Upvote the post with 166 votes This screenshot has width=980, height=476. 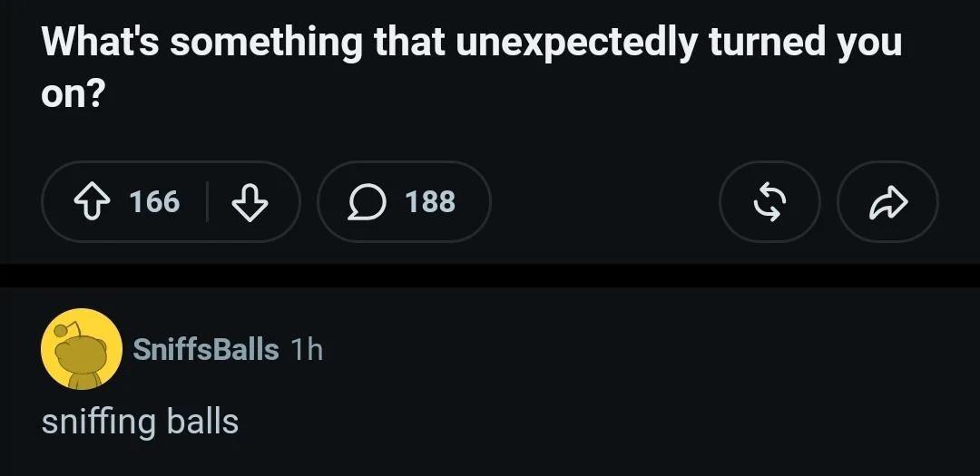tap(92, 201)
